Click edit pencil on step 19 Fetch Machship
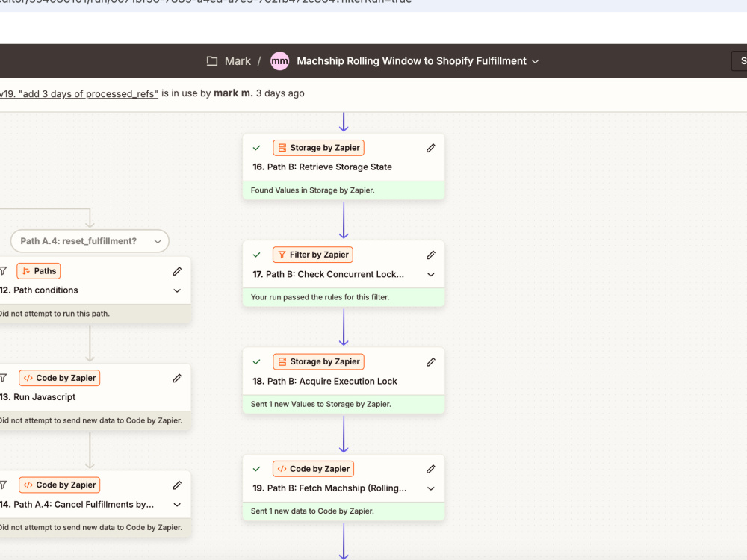Viewport: 747px width, 560px height. (x=431, y=469)
